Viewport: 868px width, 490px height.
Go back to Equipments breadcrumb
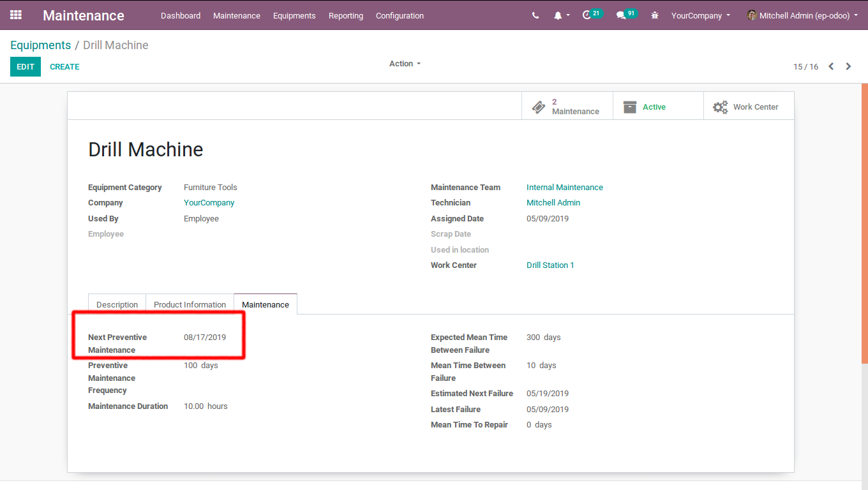coord(41,45)
